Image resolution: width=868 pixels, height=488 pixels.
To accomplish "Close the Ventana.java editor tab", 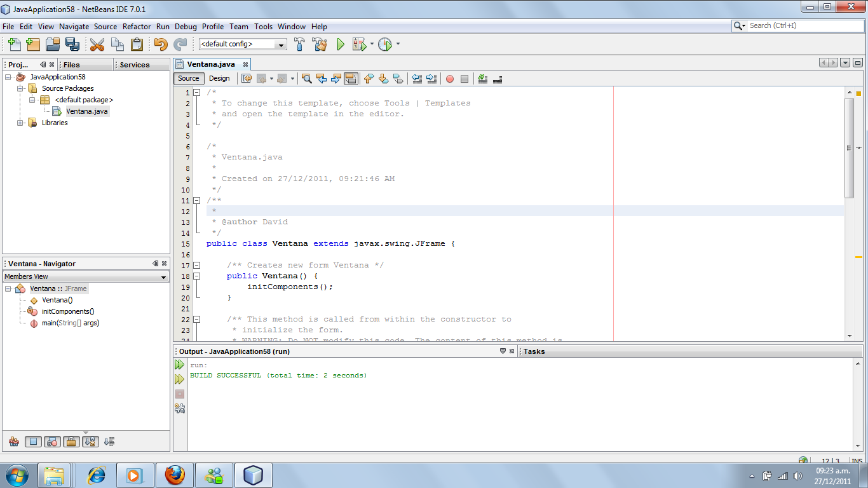I will (x=245, y=65).
